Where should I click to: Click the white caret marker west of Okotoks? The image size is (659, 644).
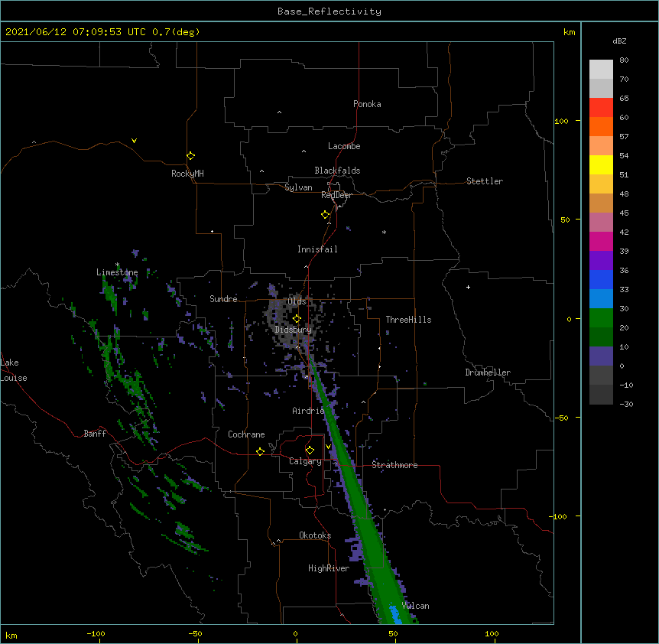pyautogui.click(x=278, y=541)
